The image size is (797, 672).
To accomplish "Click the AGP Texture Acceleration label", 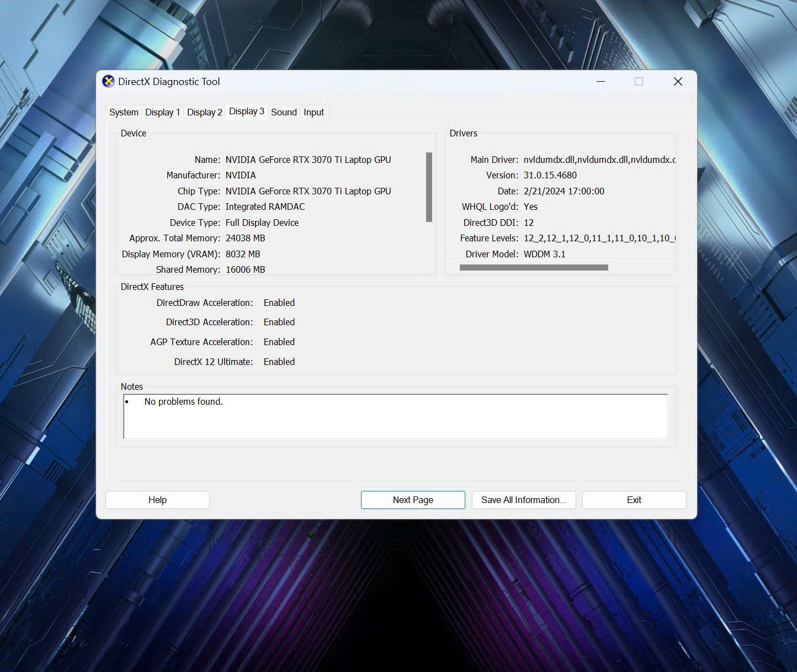I will (x=201, y=342).
